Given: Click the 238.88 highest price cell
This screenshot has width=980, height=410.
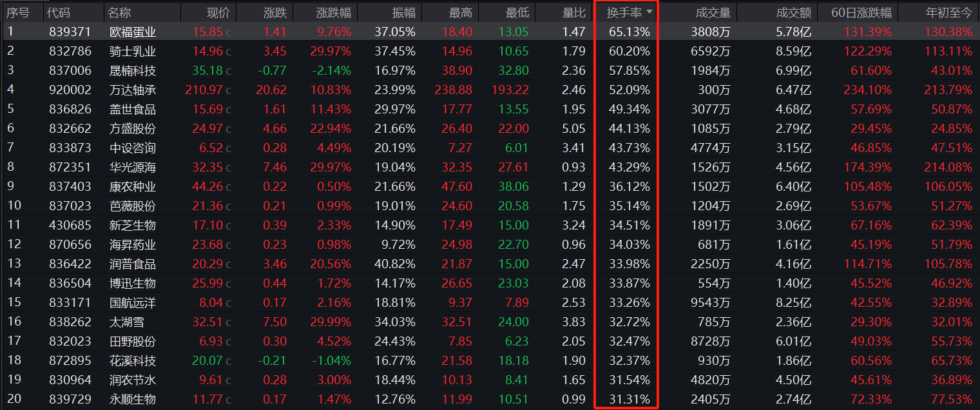Looking at the screenshot, I should (452, 90).
